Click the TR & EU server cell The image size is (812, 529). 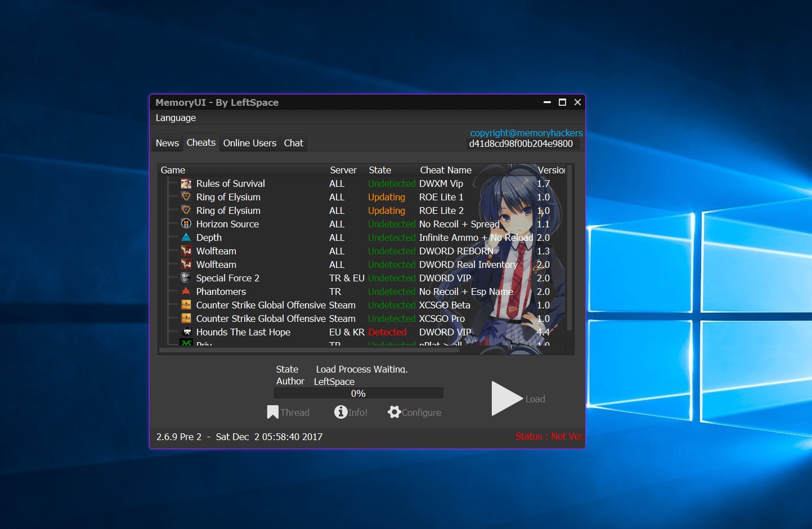point(347,278)
